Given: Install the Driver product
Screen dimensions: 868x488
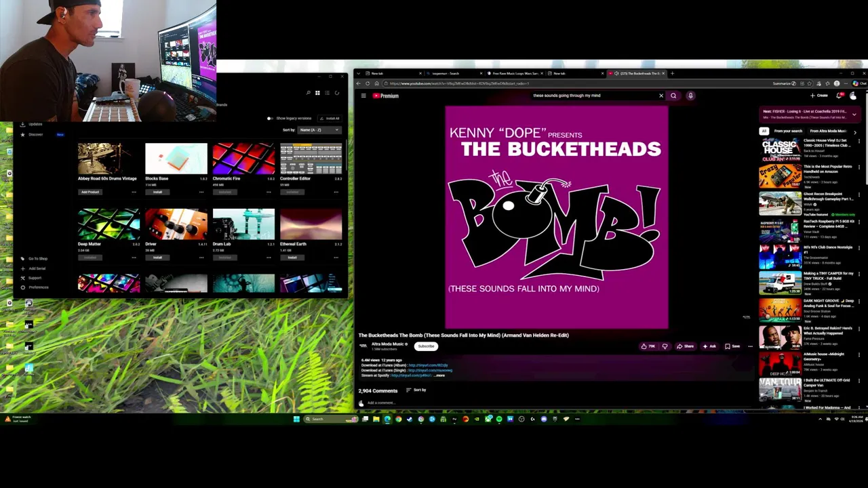Looking at the screenshot, I should (x=157, y=258).
